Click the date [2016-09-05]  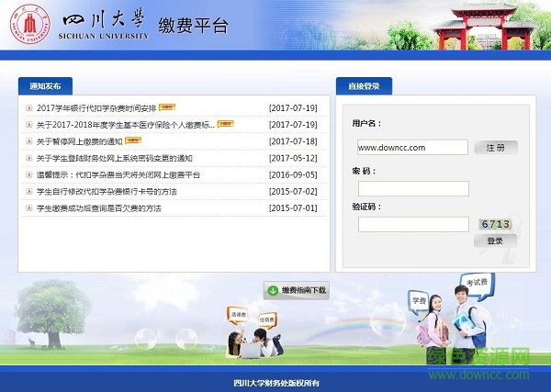tap(293, 175)
